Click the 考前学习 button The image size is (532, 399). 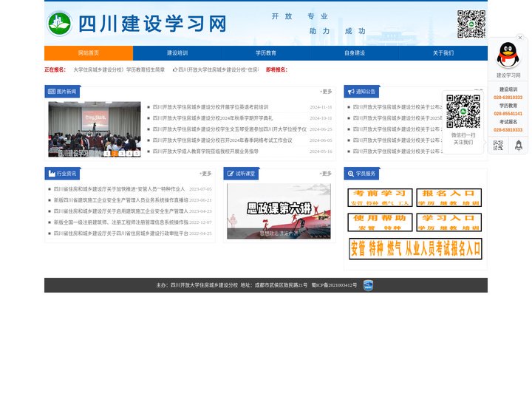[380, 197]
